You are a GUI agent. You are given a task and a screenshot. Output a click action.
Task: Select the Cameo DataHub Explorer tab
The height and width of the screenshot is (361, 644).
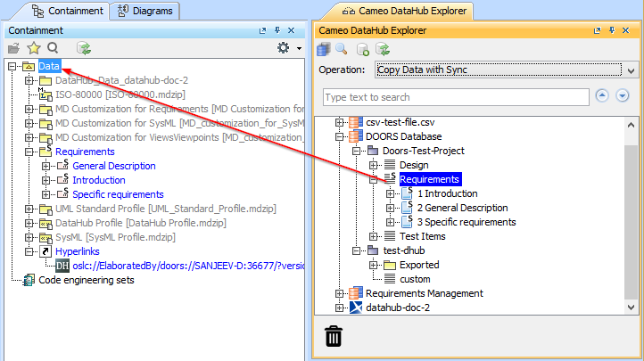click(x=405, y=11)
